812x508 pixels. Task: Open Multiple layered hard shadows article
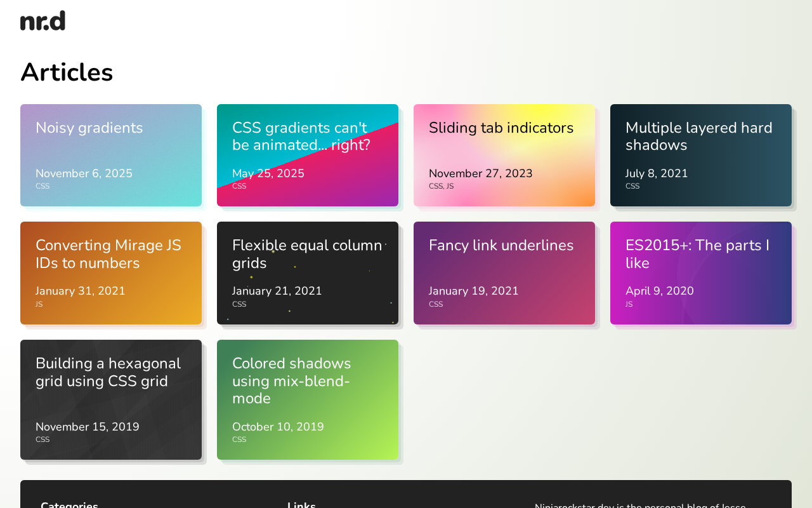point(698,137)
